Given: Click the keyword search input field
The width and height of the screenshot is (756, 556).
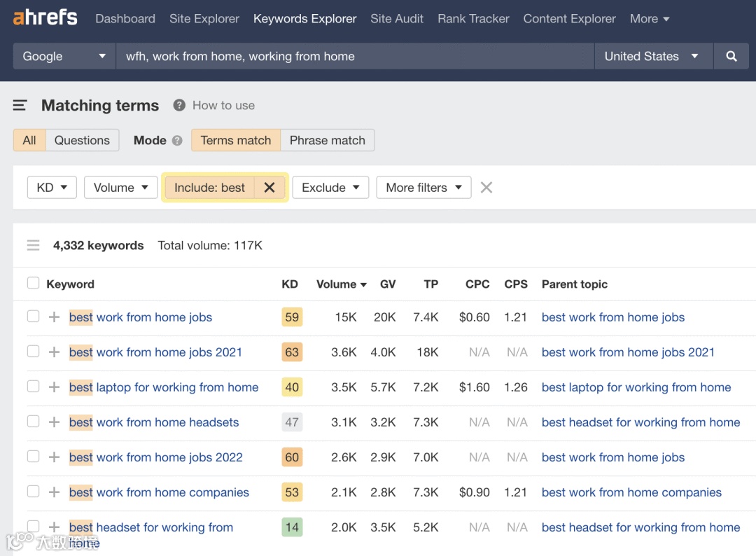Looking at the screenshot, I should [x=355, y=56].
